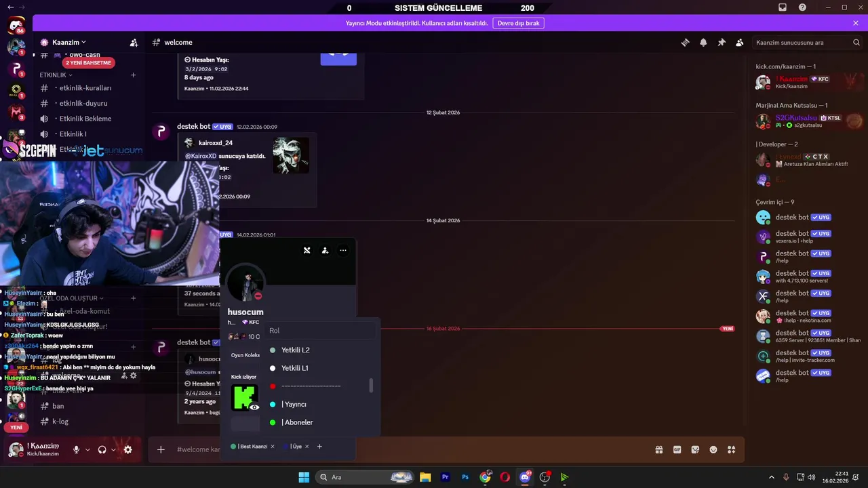Click the Kick activity thumbnail on profile
This screenshot has width=868, height=488.
[245, 398]
